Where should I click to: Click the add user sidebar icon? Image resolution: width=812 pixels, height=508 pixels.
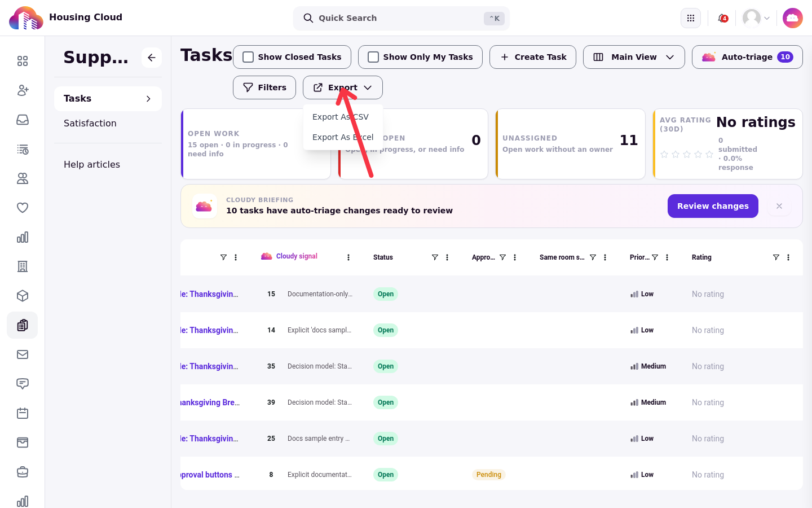tap(23, 90)
